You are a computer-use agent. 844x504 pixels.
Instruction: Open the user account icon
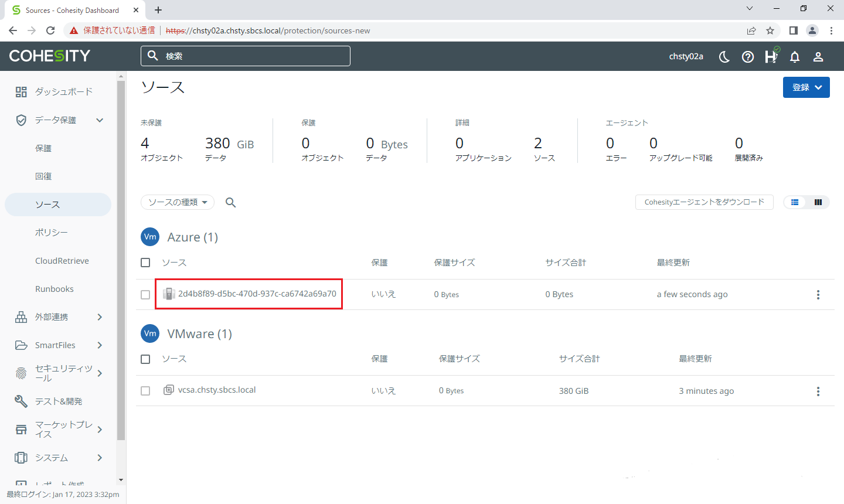tap(818, 57)
